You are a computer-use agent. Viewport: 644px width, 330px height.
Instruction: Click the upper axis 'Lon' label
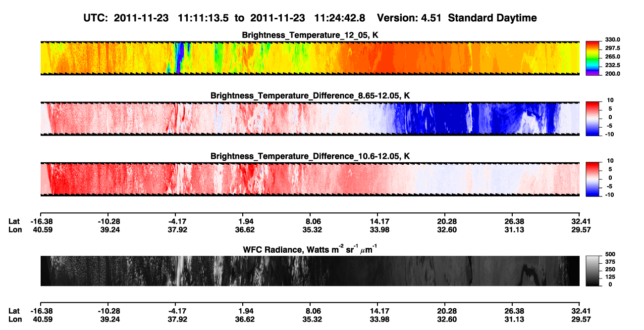(x=15, y=230)
